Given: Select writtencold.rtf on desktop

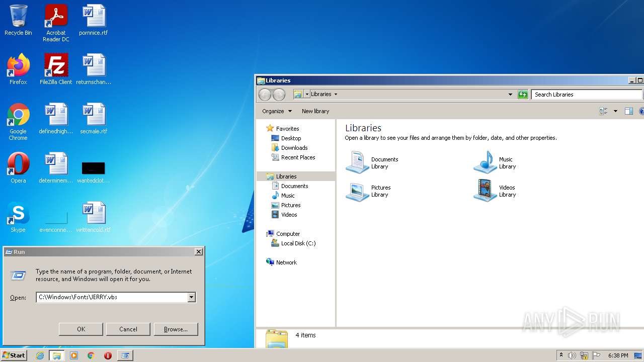Looking at the screenshot, I should pyautogui.click(x=94, y=217).
